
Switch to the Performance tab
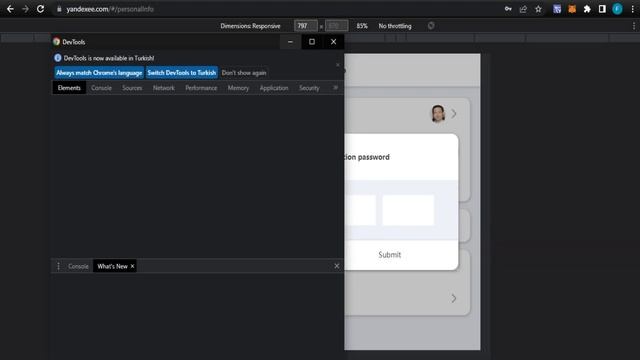tap(201, 88)
